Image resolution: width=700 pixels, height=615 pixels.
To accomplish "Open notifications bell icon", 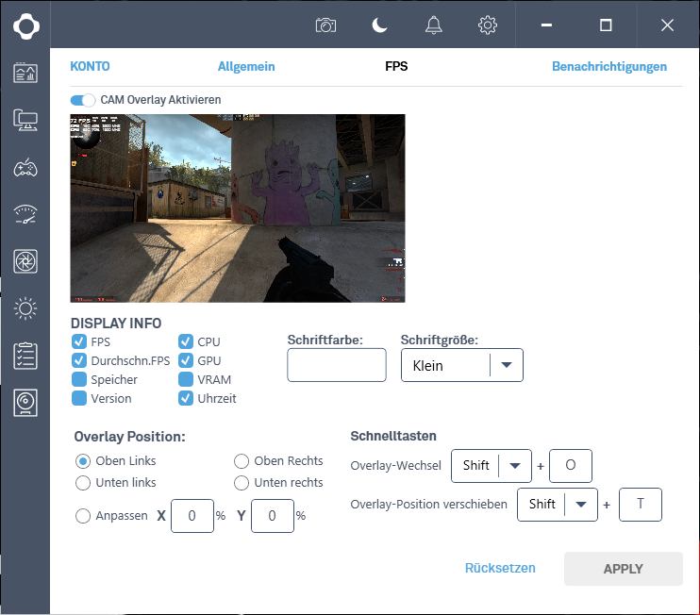I will [433, 25].
